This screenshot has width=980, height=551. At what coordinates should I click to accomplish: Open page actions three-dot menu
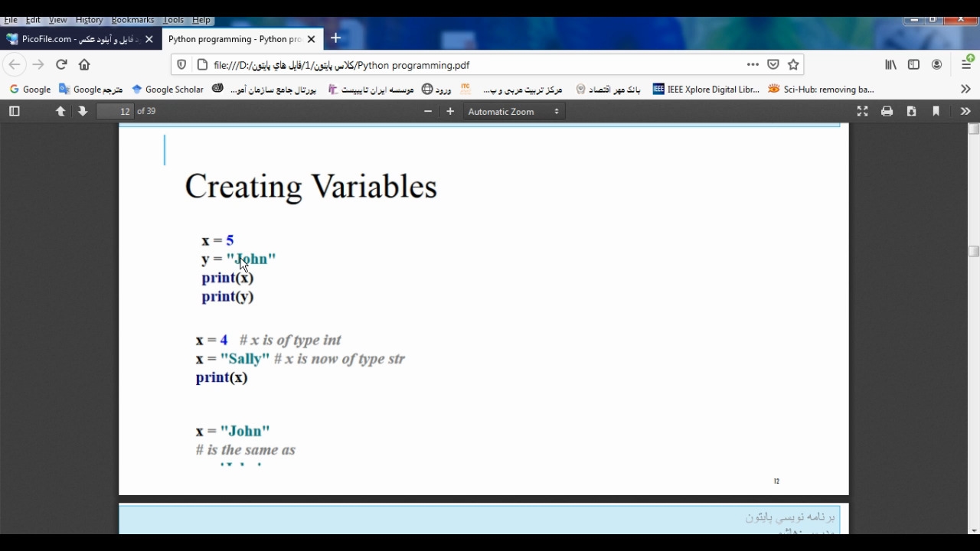[753, 65]
